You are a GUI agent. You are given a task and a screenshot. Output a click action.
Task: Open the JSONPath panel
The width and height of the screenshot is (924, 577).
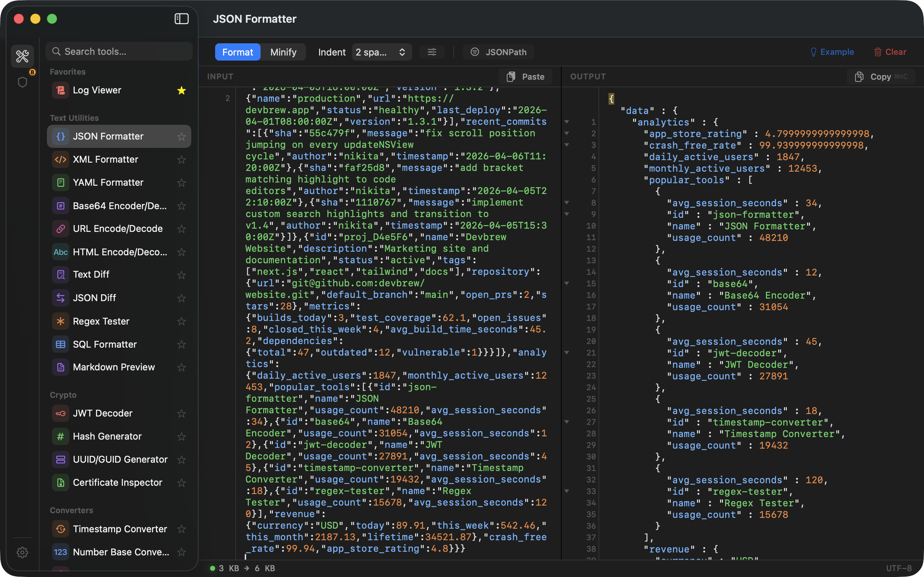(498, 52)
